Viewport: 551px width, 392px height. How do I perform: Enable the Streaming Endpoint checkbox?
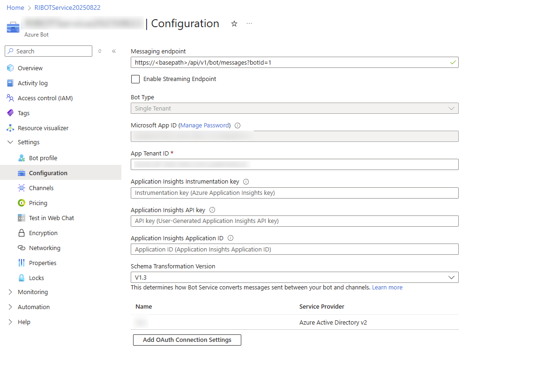pyautogui.click(x=135, y=79)
